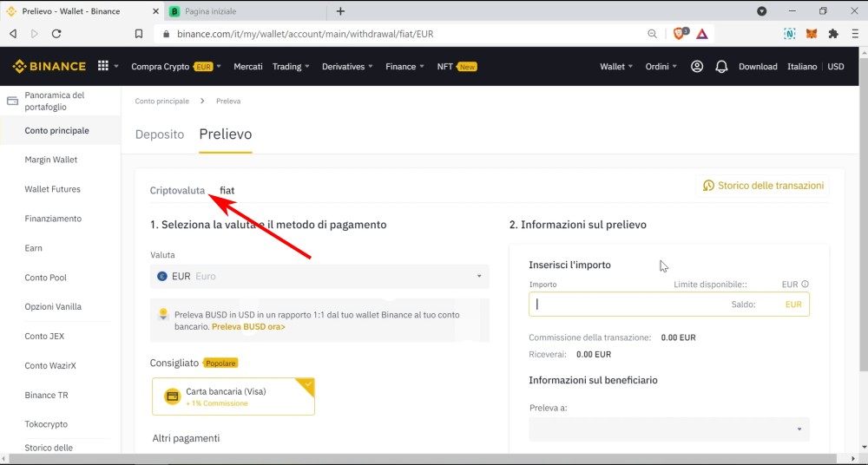The width and height of the screenshot is (868, 465).
Task: Open the notifications bell icon
Action: pyautogui.click(x=721, y=67)
